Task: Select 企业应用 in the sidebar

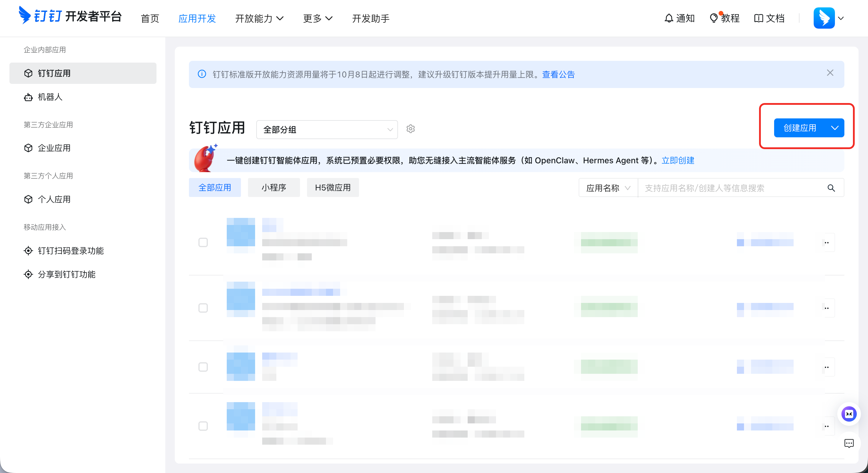Action: pos(83,148)
